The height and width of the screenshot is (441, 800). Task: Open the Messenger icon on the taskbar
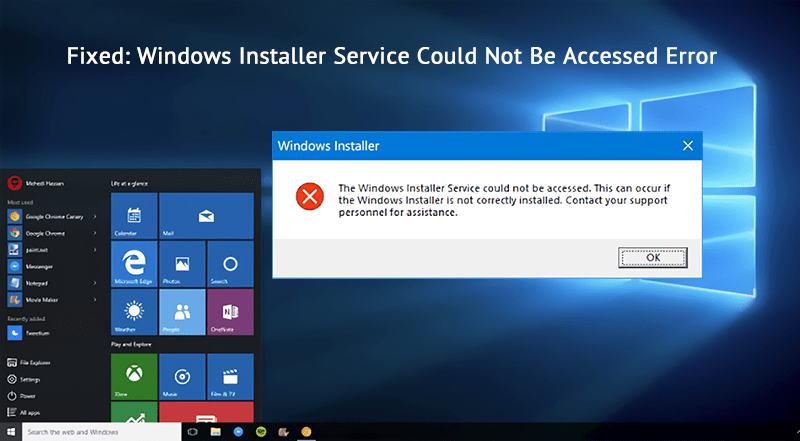pyautogui.click(x=238, y=432)
